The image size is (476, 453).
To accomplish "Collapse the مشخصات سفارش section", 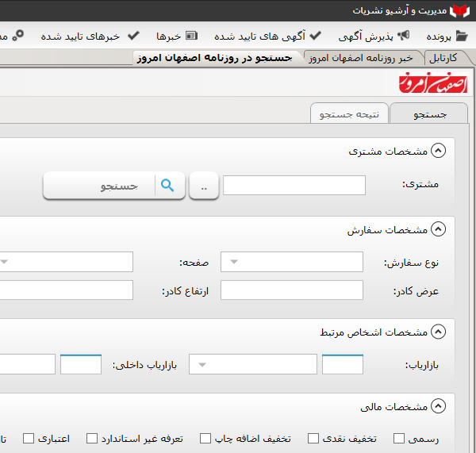I will click(439, 229).
